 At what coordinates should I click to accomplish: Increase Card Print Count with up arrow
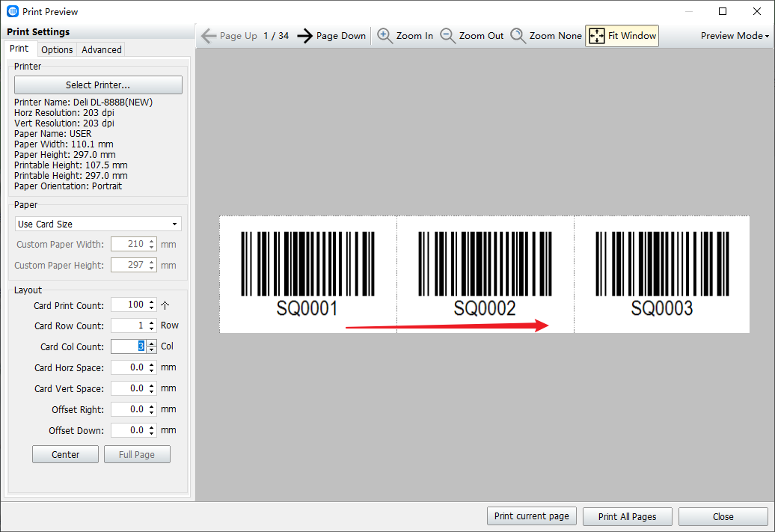click(152, 302)
